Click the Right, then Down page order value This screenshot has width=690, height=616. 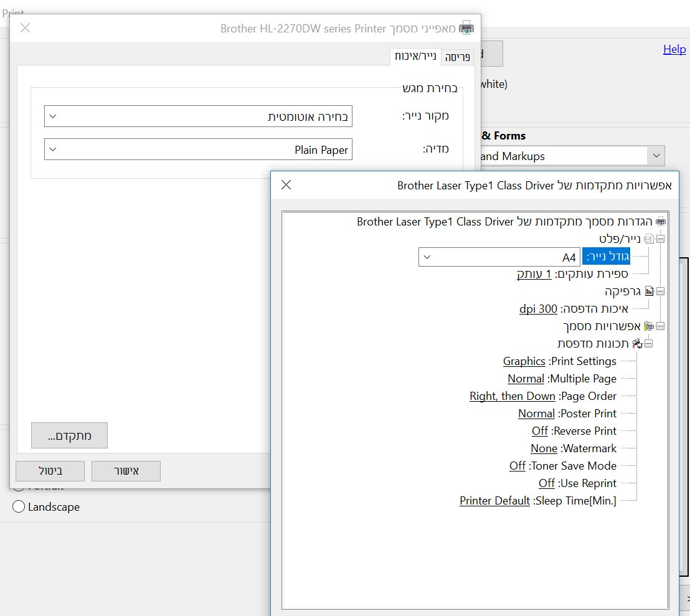tap(513, 396)
